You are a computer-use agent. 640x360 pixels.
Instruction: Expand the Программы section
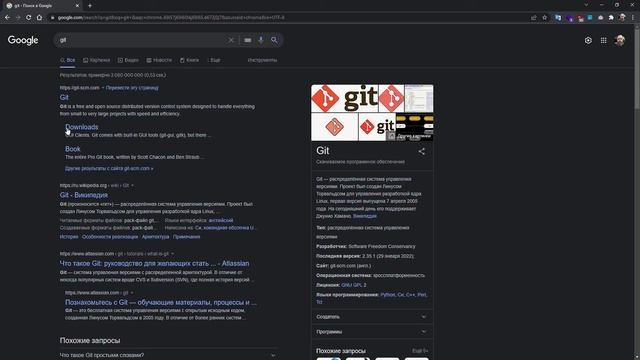coord(372,332)
